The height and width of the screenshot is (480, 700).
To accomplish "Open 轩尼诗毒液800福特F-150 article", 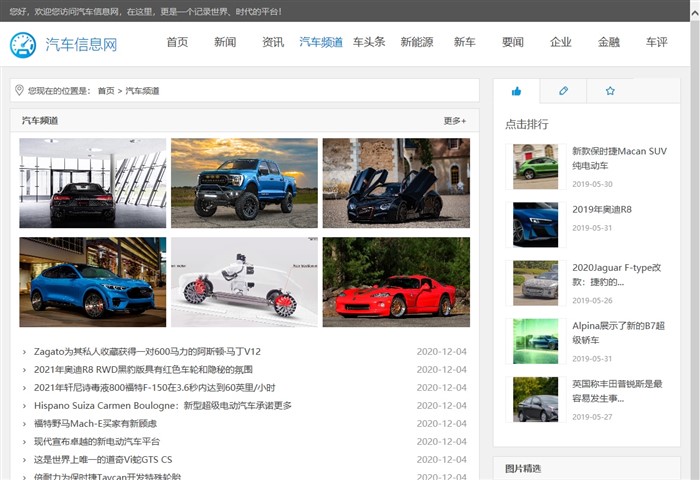I will (154, 388).
